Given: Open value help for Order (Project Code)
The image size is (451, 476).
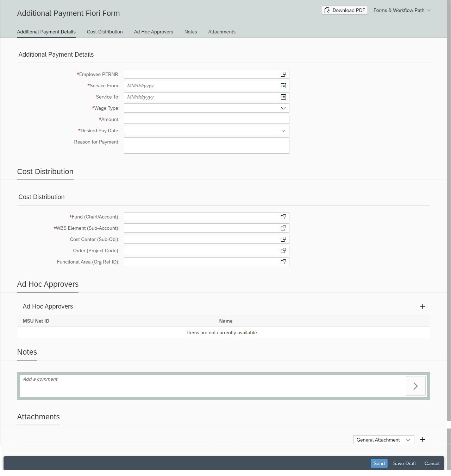Looking at the screenshot, I should [x=283, y=250].
